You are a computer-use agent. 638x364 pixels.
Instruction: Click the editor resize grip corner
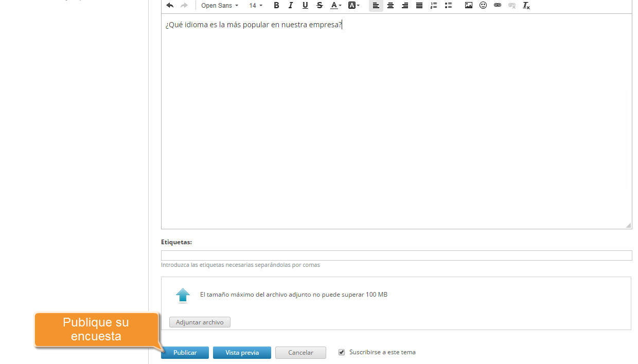628,225
